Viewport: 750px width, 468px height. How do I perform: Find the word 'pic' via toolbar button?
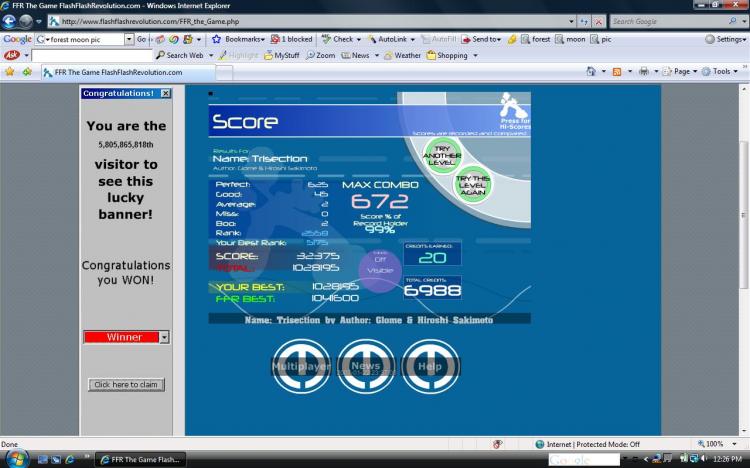coord(601,39)
